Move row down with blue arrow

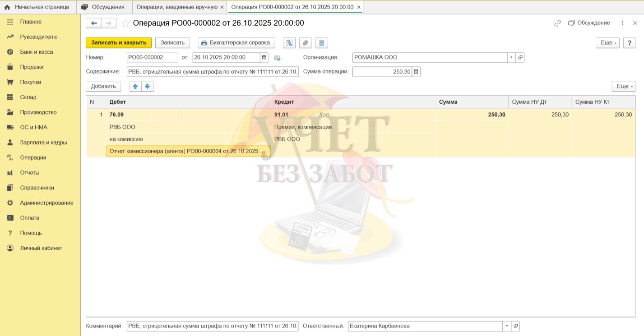[147, 87]
